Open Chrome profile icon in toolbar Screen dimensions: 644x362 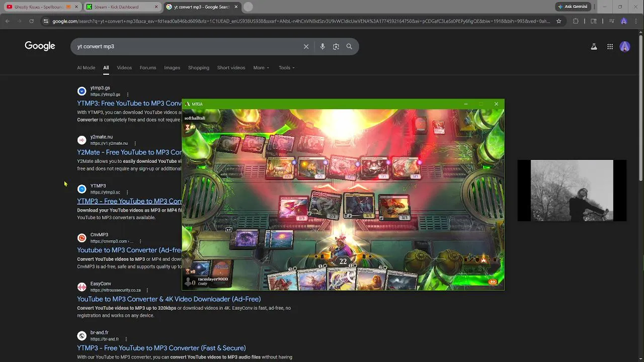(624, 21)
